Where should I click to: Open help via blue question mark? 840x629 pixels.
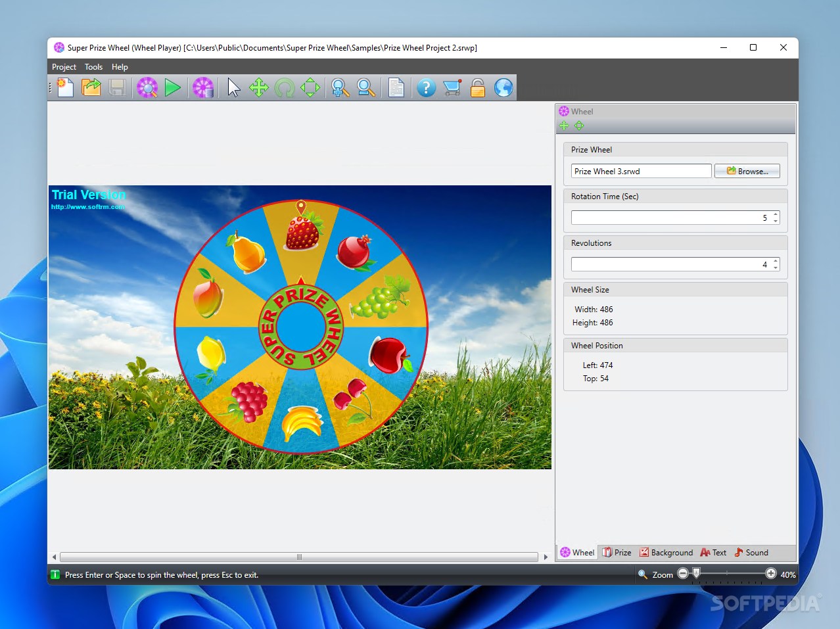click(426, 87)
